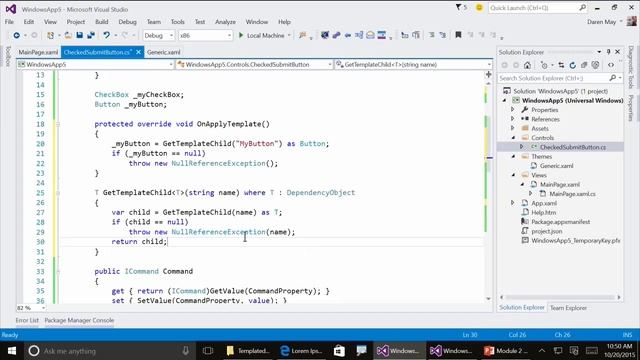
Task: Switch to the MainPage.xaml editor tab
Action: pos(38,52)
